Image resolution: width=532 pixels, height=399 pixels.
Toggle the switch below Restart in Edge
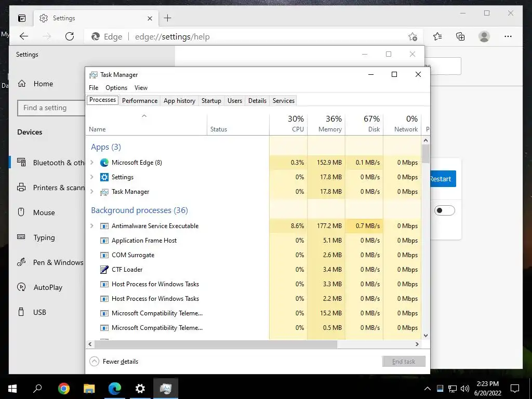tap(445, 210)
